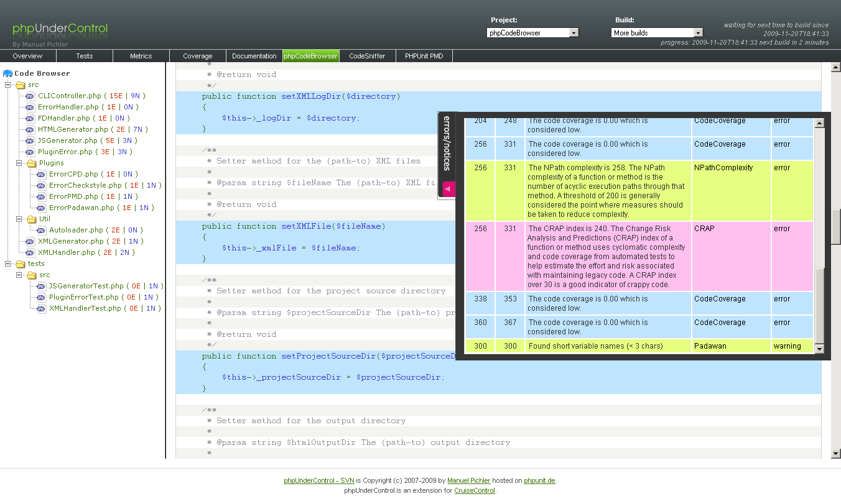The height and width of the screenshot is (504, 841).
Task: Switch to the Tests tab
Action: (85, 56)
